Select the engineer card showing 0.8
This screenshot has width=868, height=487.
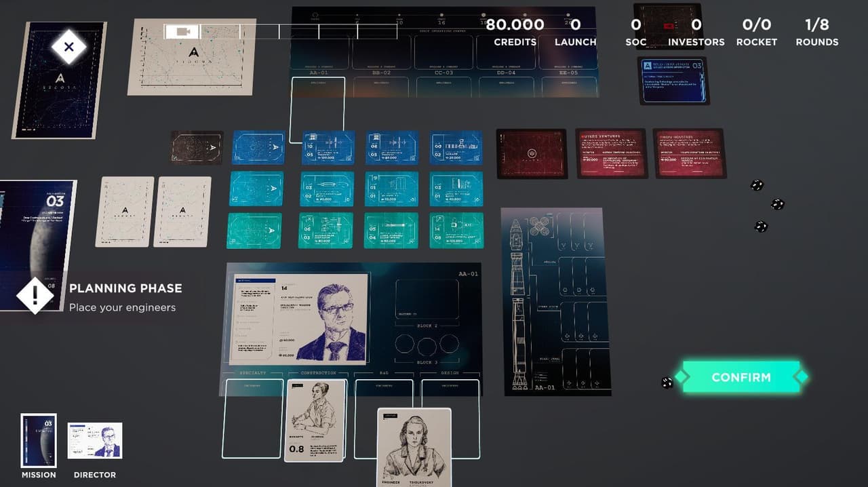315,421
